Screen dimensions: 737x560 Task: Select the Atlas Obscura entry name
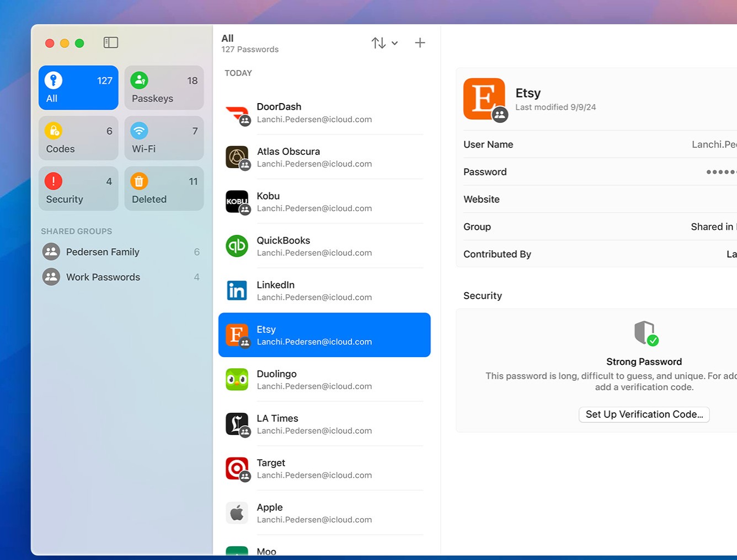coord(289,152)
